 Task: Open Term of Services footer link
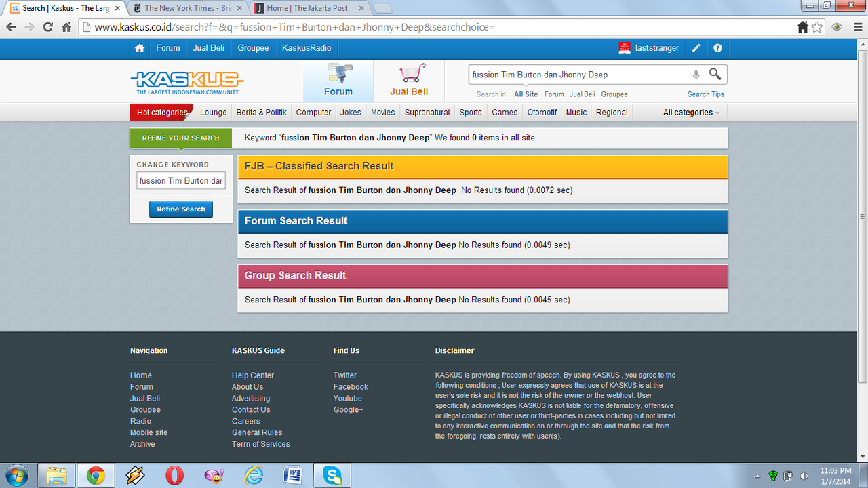click(x=261, y=444)
